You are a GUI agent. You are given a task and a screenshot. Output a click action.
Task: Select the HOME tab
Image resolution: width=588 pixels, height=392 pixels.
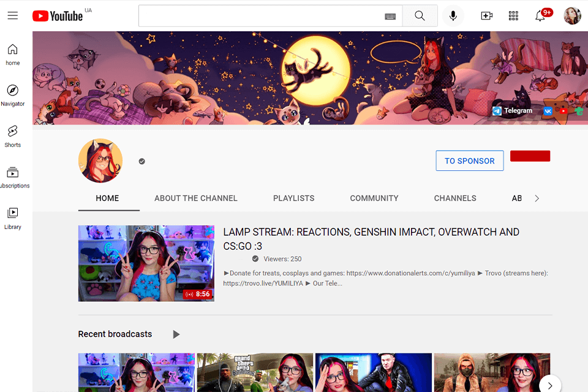107,198
